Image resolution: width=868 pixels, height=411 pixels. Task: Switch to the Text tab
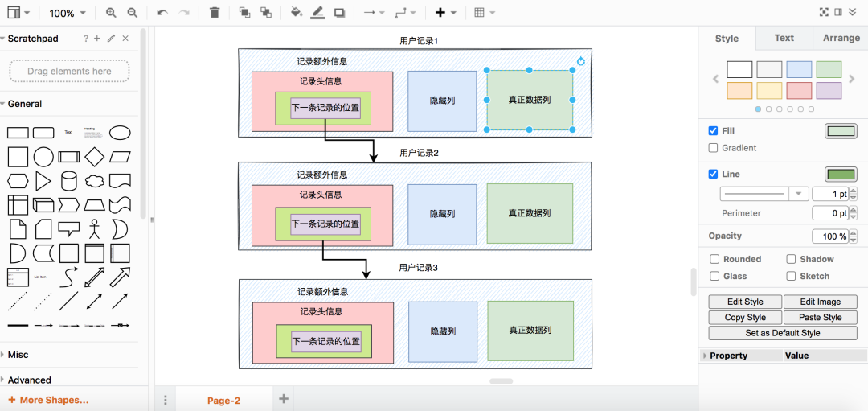[x=784, y=39]
